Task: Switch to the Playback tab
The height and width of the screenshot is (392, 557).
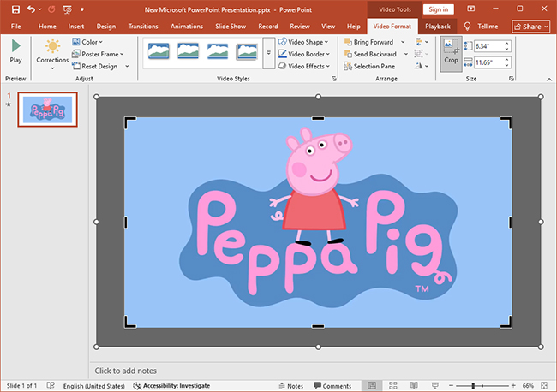Action: tap(438, 27)
